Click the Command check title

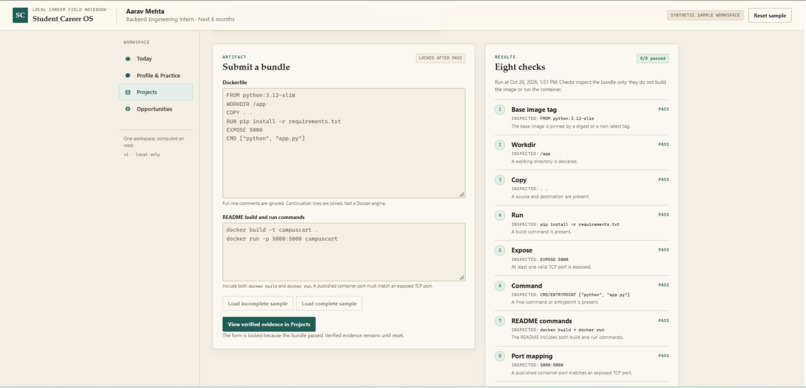(526, 285)
